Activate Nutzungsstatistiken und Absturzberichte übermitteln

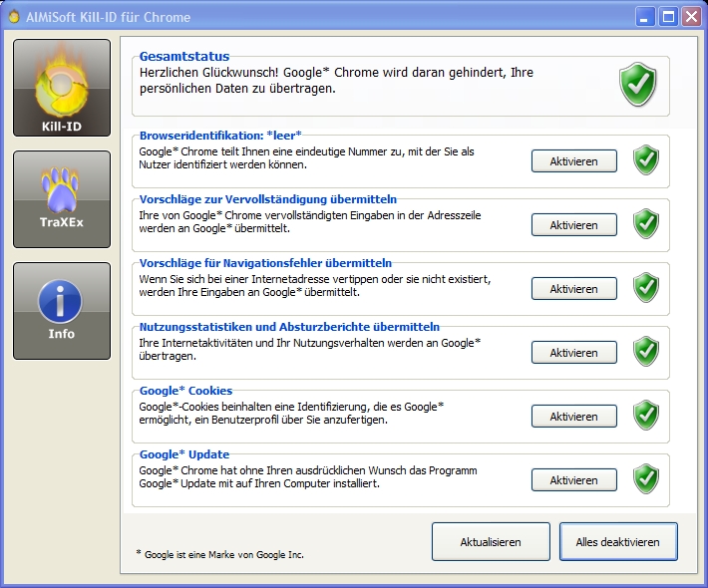coord(574,353)
